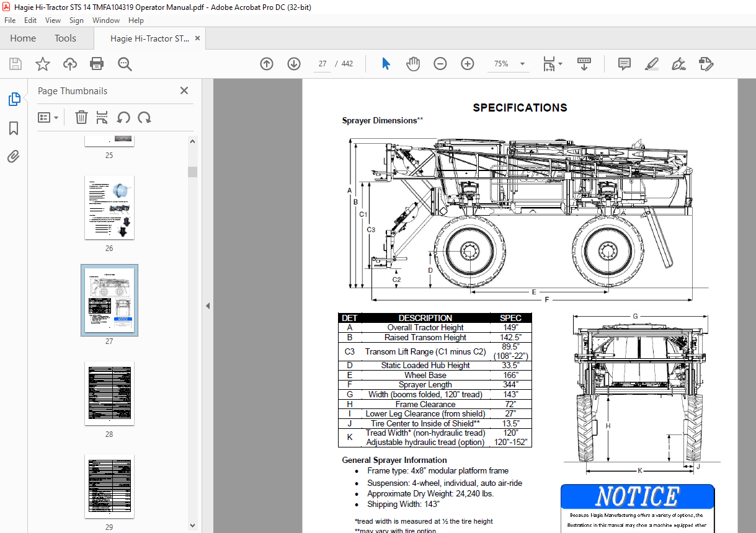Click the 'Sprayer Length' table cell
The height and width of the screenshot is (533, 756).
tap(425, 385)
